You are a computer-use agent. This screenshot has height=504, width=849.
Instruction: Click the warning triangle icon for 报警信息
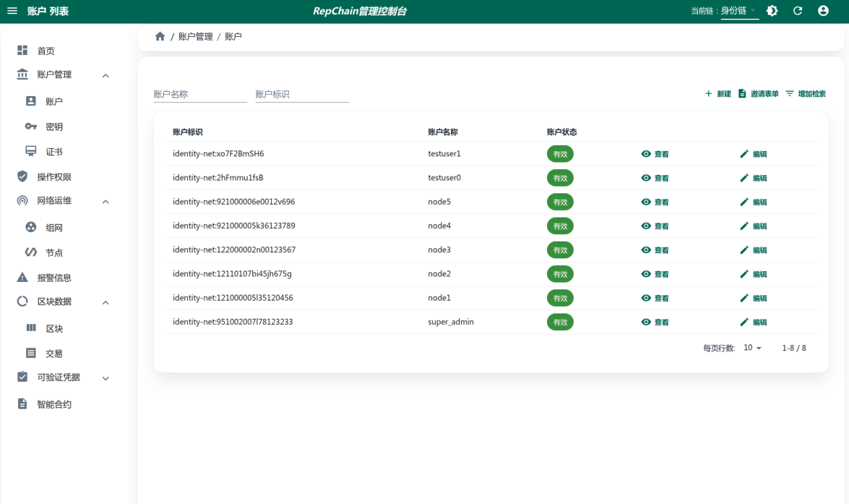[x=22, y=277]
